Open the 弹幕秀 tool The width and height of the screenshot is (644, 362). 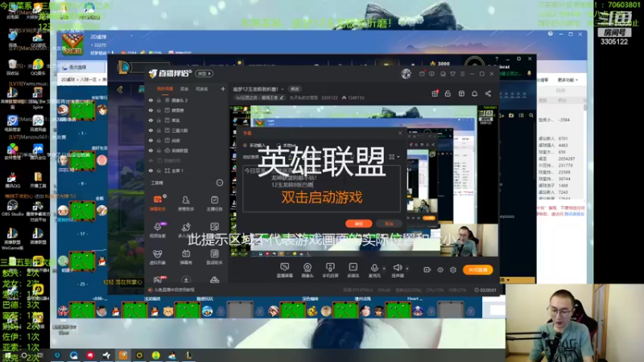point(186,257)
